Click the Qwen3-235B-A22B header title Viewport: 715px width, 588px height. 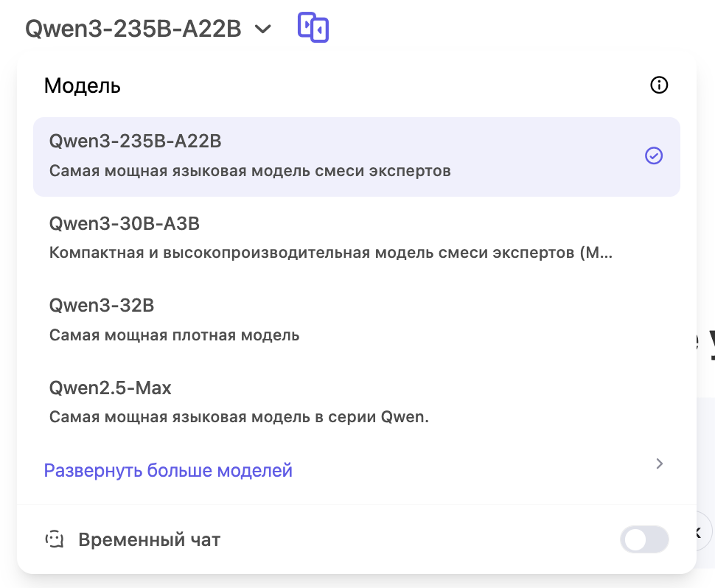point(133,29)
